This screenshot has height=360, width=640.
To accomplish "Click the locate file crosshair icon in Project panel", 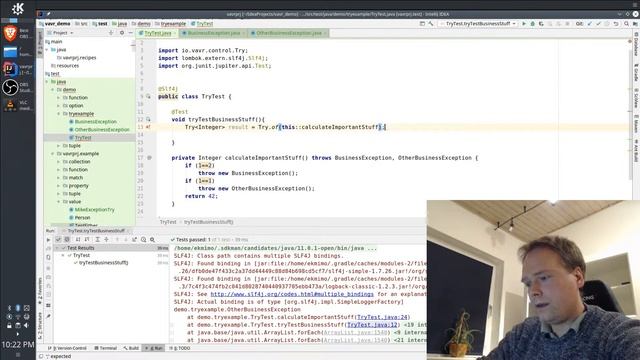I will (111, 33).
